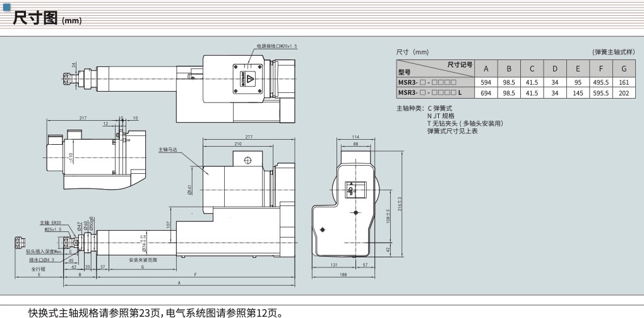Click the 217 dimension on the motor view
This screenshot has width=644, height=318.
coord(83,118)
